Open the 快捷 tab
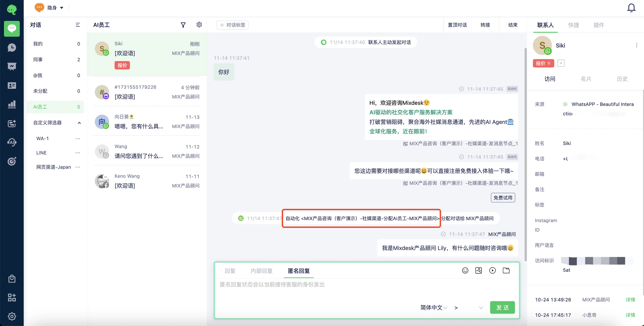Screen dimensions: 644x326 [574, 25]
